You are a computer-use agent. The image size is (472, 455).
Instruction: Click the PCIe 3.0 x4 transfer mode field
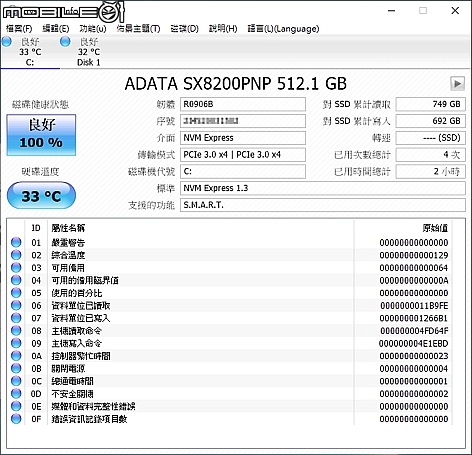243,155
